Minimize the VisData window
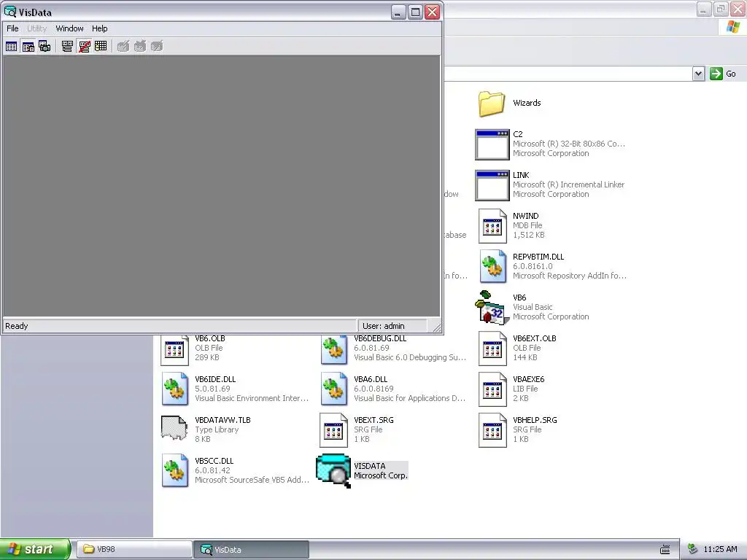Screen dimensions: 747x560 coord(399,12)
